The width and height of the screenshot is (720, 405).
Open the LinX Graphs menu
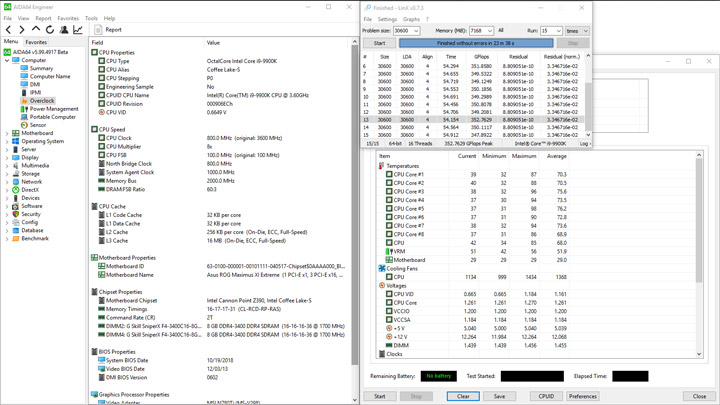click(411, 19)
